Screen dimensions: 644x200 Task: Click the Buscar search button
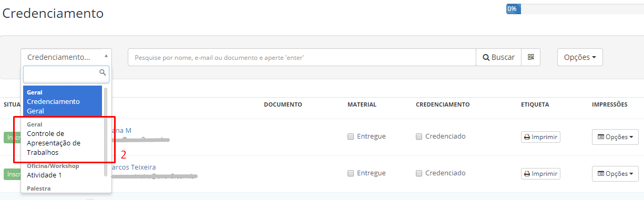(498, 57)
